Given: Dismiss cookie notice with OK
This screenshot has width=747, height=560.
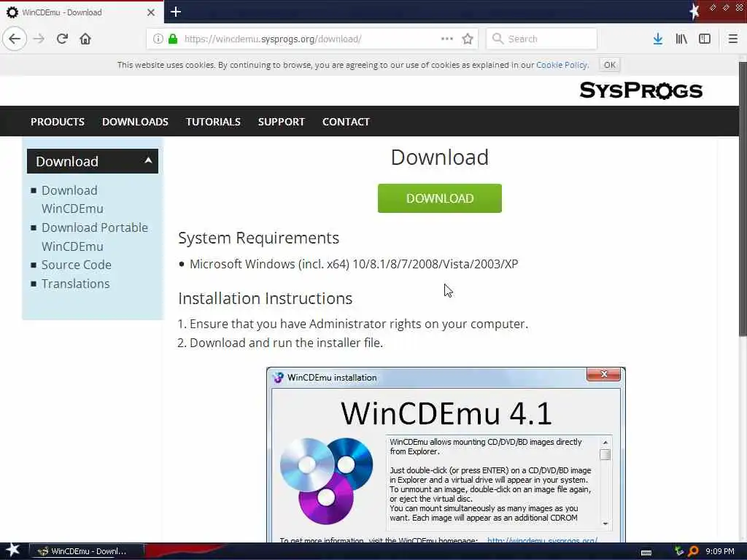Looking at the screenshot, I should pyautogui.click(x=609, y=65).
